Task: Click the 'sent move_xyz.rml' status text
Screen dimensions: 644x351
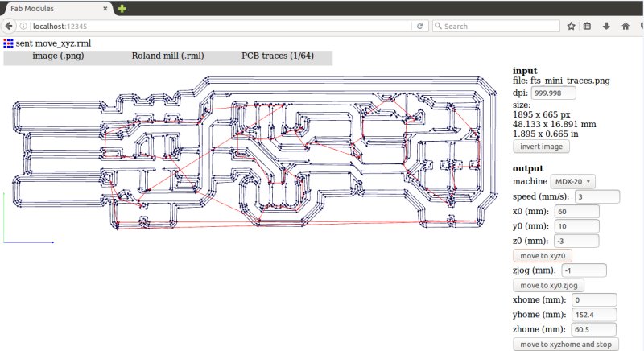Action: pyautogui.click(x=53, y=43)
